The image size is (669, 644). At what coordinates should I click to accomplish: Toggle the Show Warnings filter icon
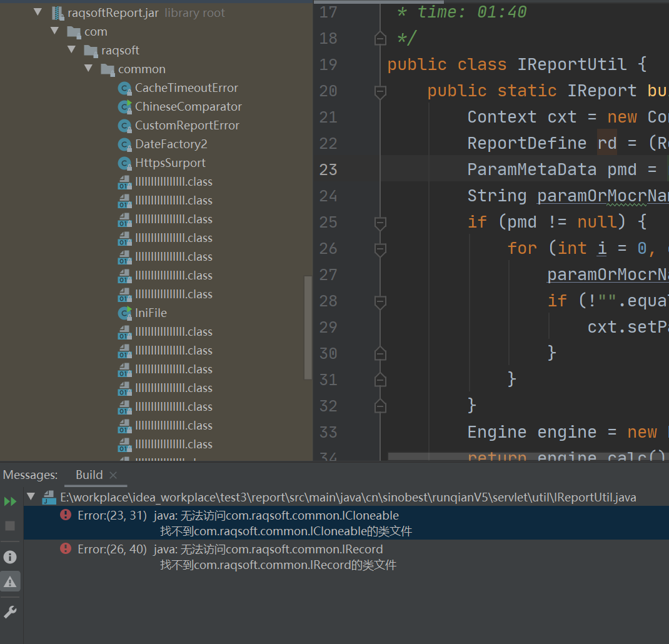pos(10,581)
